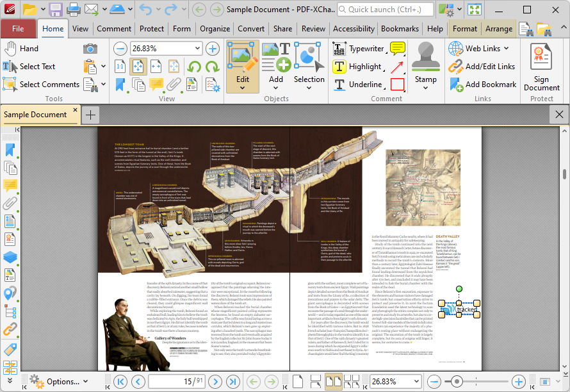Select the red arrow annotation tool
The height and width of the screenshot is (392, 570).
397,67
